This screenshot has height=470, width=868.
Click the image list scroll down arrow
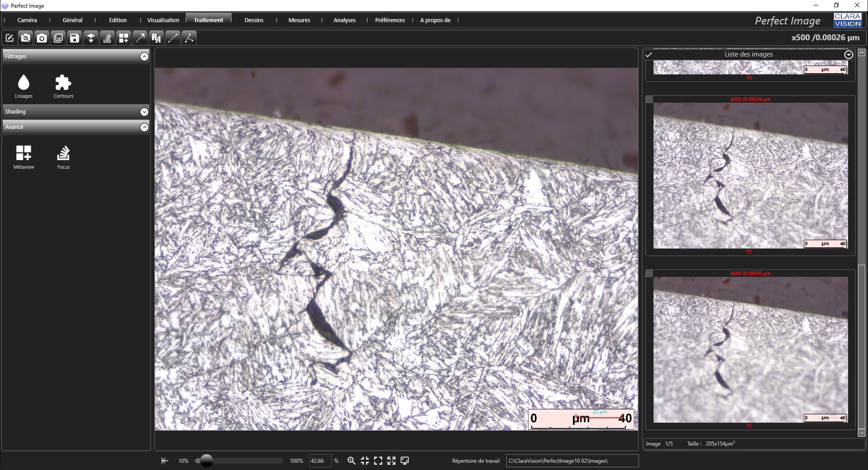point(862,433)
